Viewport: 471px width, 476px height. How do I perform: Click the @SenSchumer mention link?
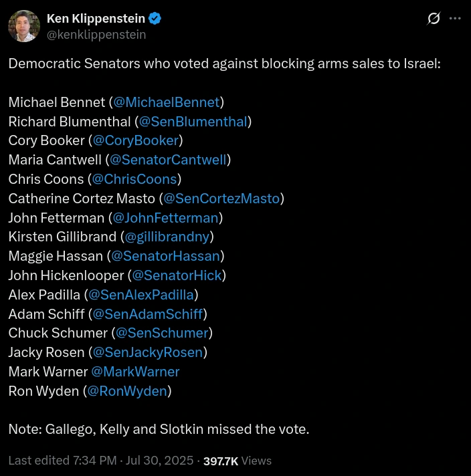(x=161, y=333)
